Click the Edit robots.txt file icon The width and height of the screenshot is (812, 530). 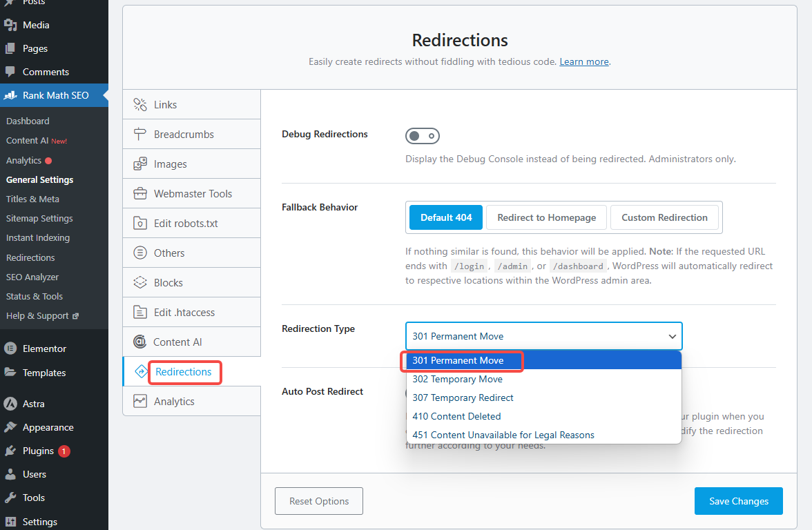(140, 224)
